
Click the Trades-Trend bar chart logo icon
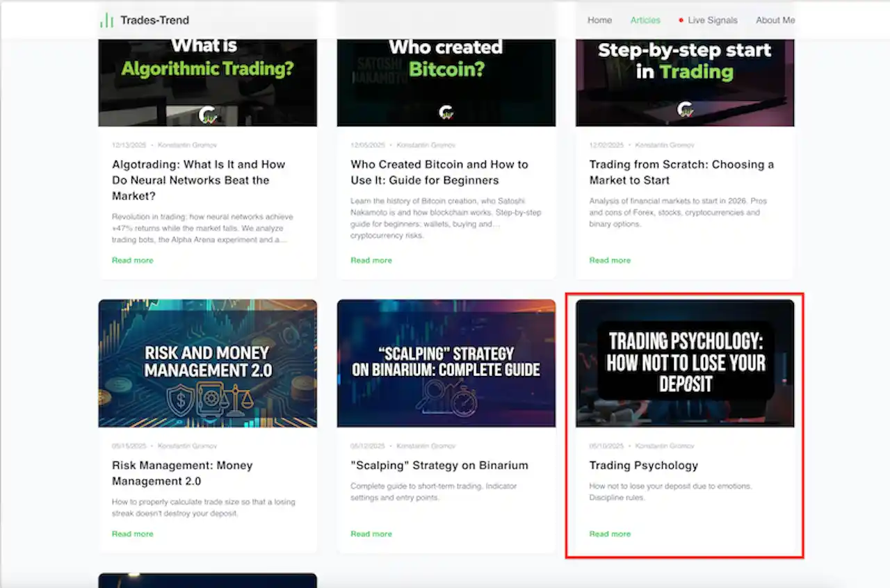(106, 20)
